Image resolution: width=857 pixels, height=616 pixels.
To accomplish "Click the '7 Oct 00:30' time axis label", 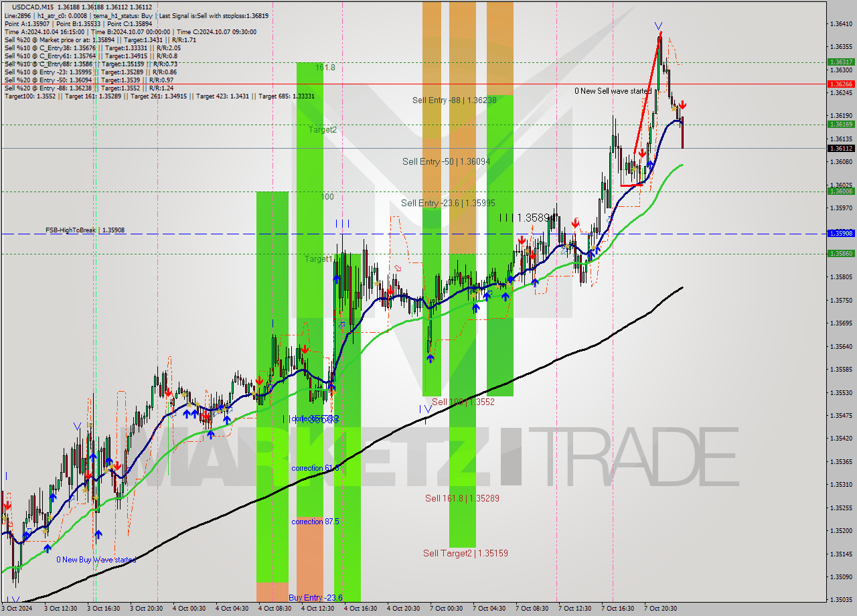I will (x=446, y=609).
